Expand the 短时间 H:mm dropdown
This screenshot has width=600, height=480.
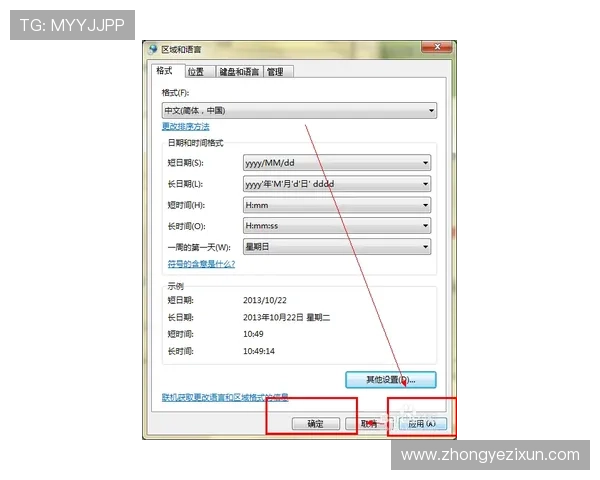(337, 205)
